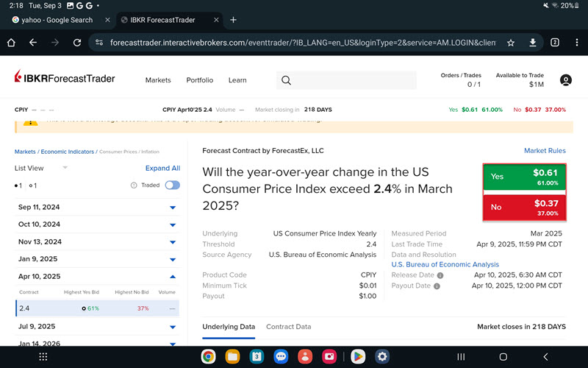This screenshot has height=368, width=588.
Task: Open the List View dropdown
Action: 41,168
